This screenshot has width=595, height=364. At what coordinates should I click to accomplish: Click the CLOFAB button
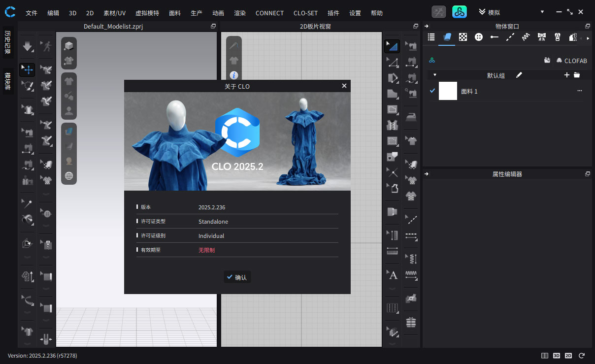click(571, 61)
